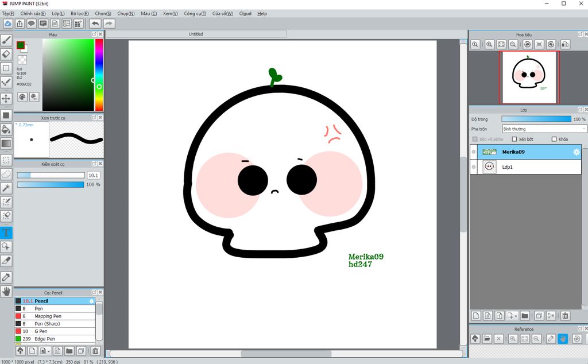The width and height of the screenshot is (588, 364).
Task: Select the filled rectangle Fill tool
Action: 6,115
